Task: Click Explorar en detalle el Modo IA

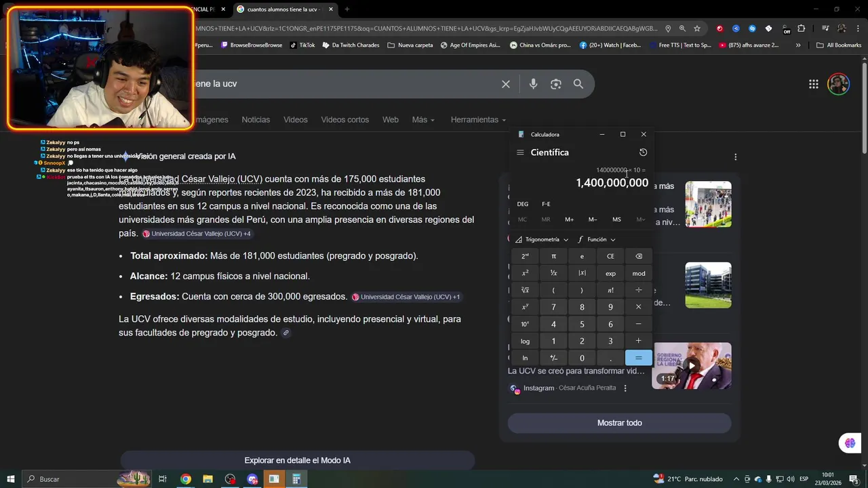Action: (x=298, y=460)
